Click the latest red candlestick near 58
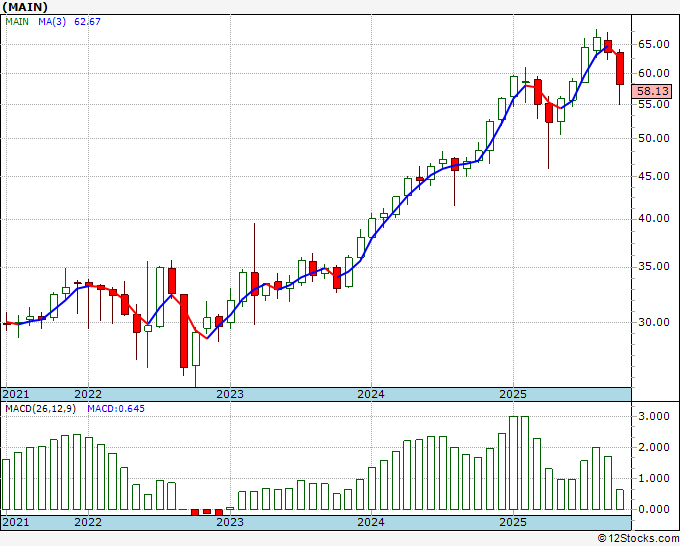The height and width of the screenshot is (546, 680). [620, 69]
